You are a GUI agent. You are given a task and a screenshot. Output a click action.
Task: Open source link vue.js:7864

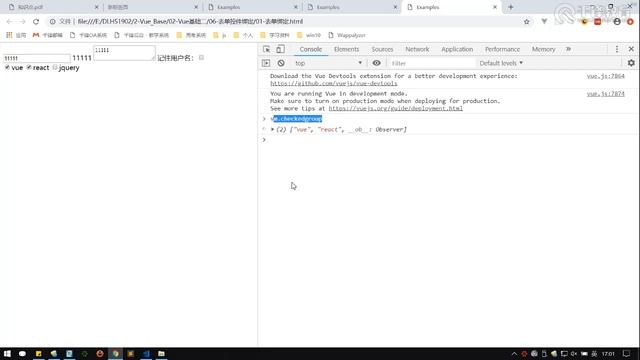[606, 76]
